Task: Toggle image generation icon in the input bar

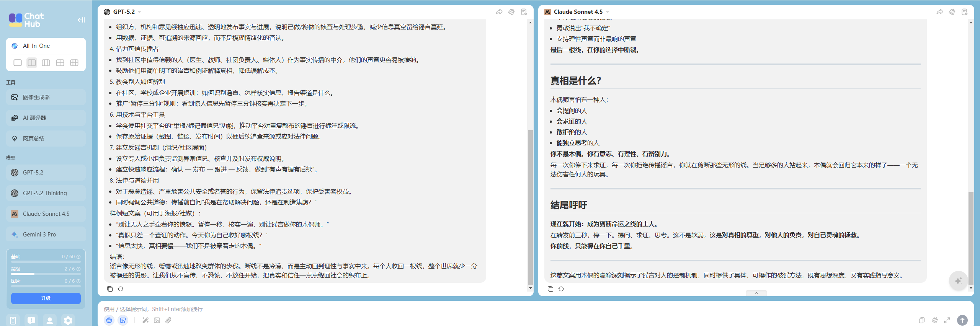Action: pos(123,320)
